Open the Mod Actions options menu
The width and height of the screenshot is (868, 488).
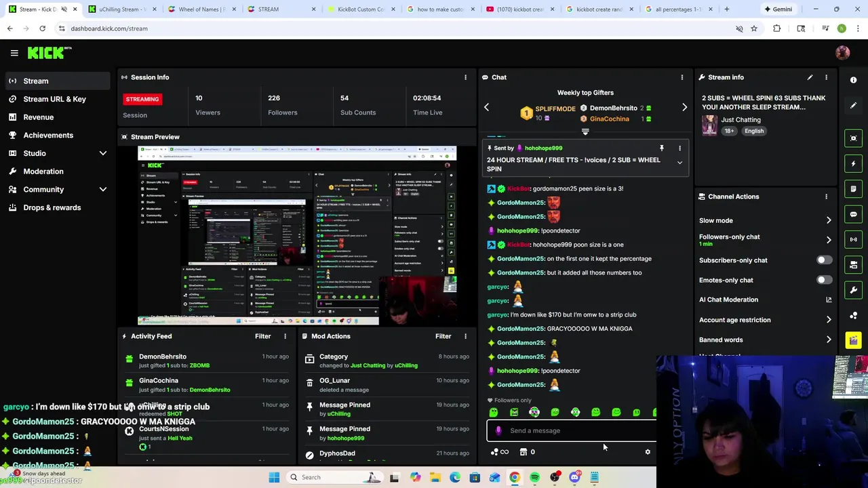(465, 336)
